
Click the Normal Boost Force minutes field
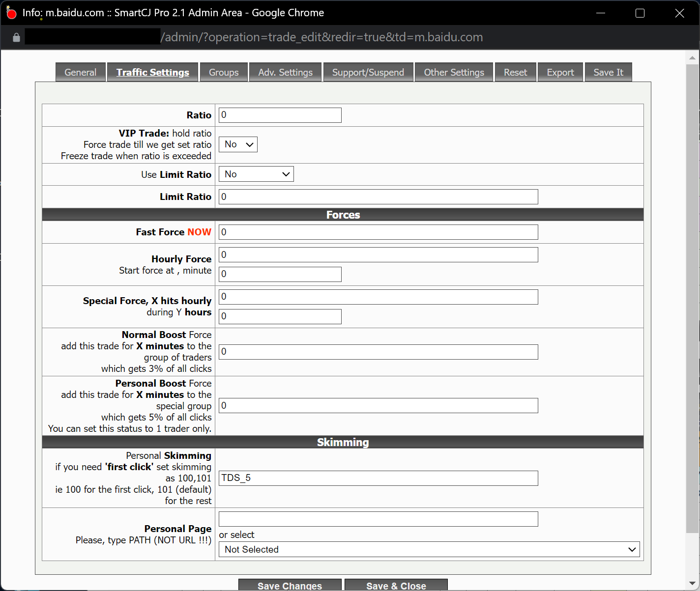point(379,352)
